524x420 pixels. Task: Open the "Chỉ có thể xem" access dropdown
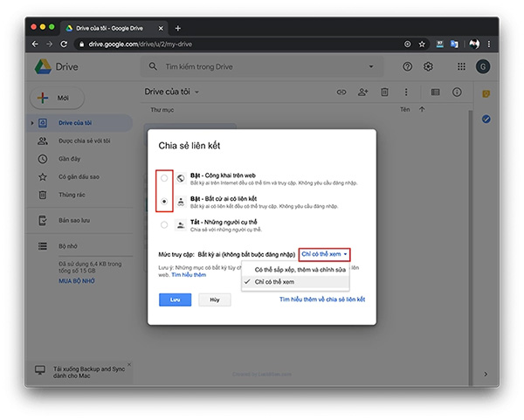click(323, 253)
